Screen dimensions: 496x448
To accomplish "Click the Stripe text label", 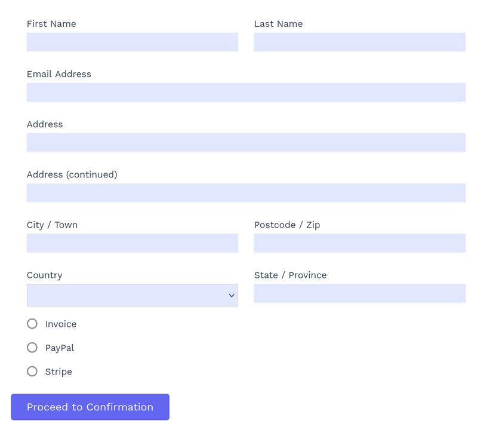I will [x=58, y=372].
